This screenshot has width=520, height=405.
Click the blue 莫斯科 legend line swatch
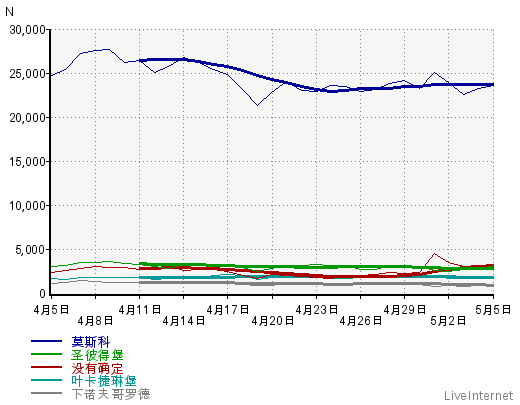click(46, 341)
